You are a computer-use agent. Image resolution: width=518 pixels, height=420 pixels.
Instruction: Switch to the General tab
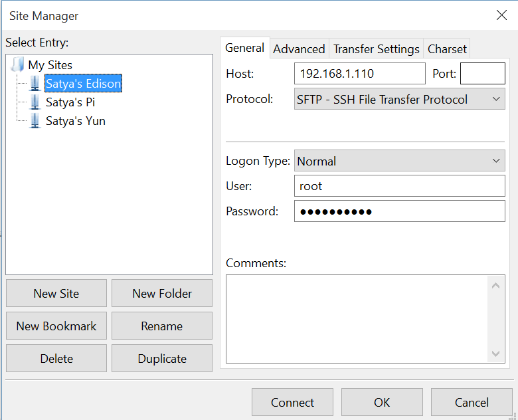point(245,48)
